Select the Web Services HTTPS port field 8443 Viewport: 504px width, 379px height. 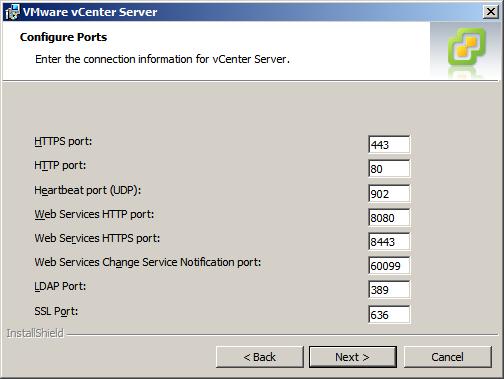coord(389,242)
